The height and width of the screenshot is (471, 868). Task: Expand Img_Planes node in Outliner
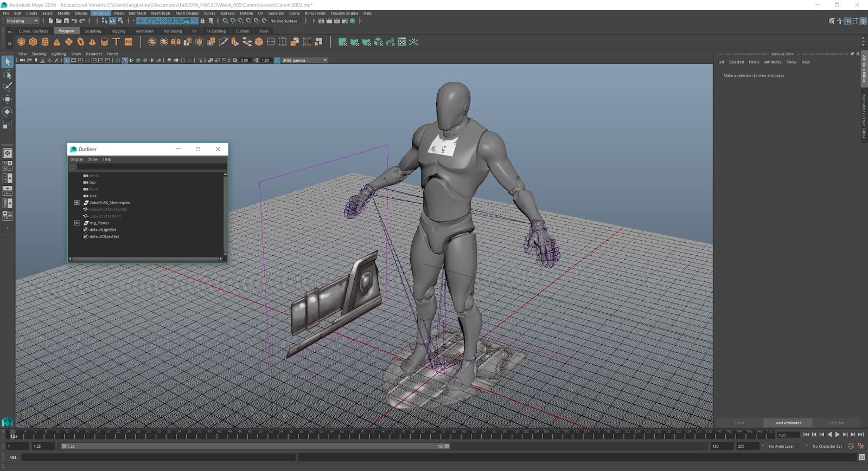tap(77, 223)
